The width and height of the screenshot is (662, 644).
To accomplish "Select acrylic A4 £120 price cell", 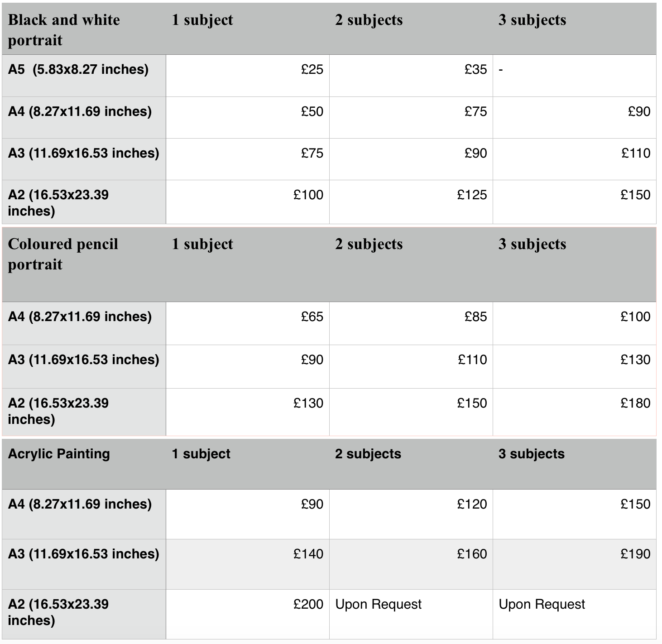I will click(x=472, y=504).
